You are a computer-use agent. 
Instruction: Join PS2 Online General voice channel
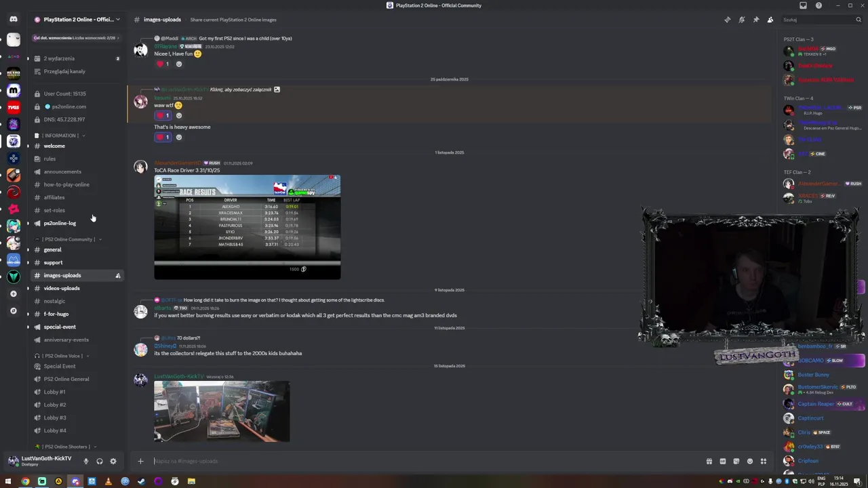click(76, 379)
